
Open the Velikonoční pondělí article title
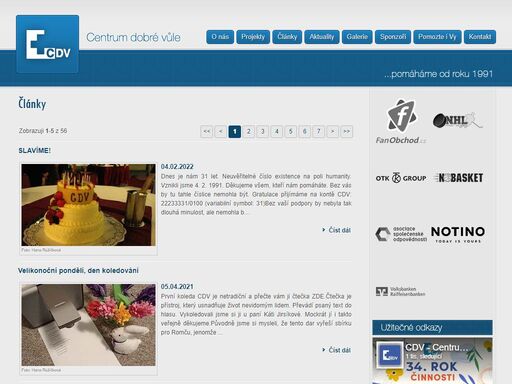click(78, 270)
